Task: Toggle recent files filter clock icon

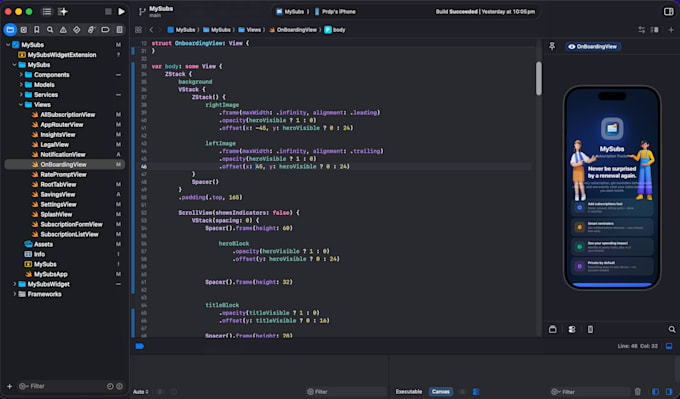Action: [x=110, y=386]
